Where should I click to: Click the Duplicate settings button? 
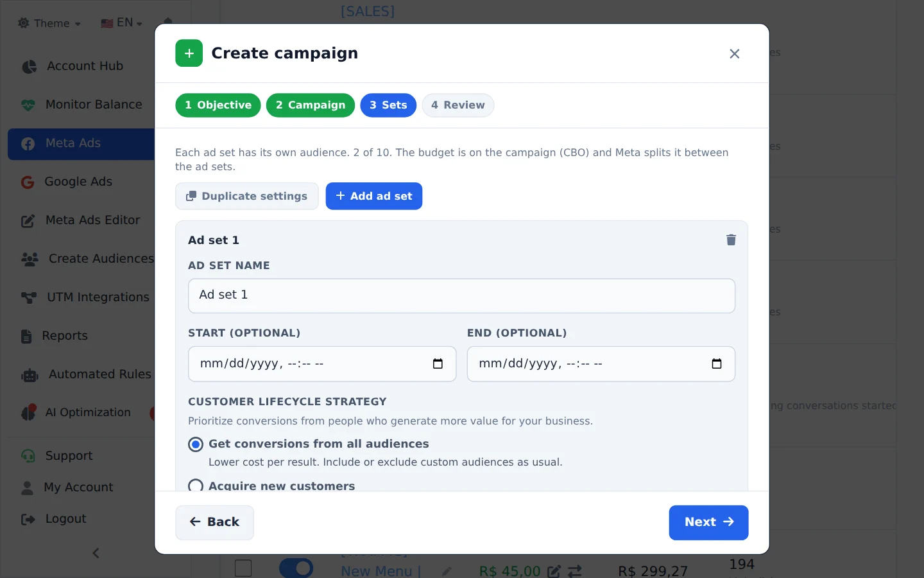(x=247, y=196)
